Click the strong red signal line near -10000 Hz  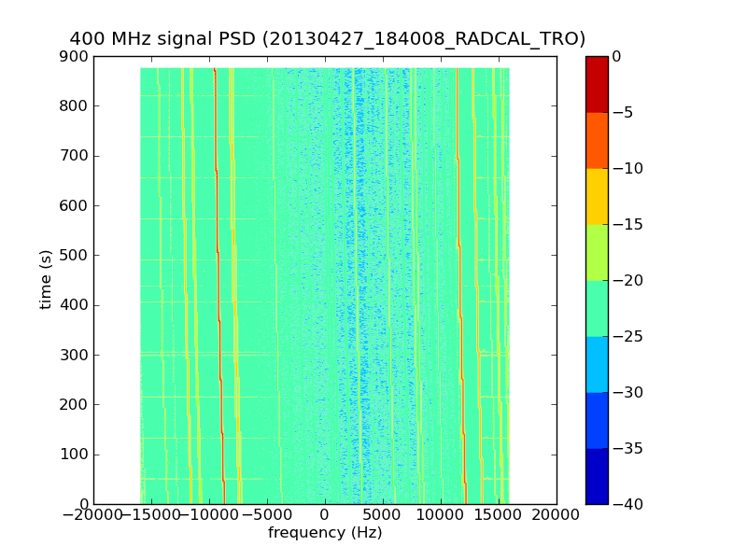[218, 286]
